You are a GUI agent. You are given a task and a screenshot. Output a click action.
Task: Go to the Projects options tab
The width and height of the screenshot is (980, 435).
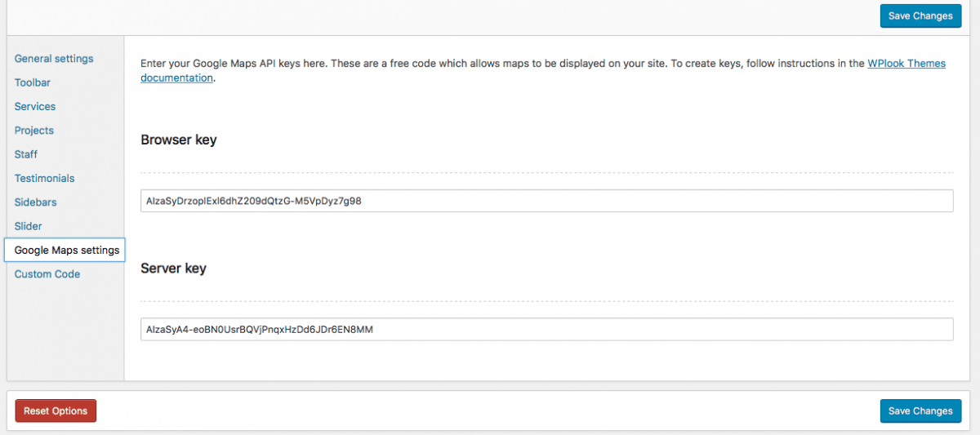pyautogui.click(x=34, y=131)
